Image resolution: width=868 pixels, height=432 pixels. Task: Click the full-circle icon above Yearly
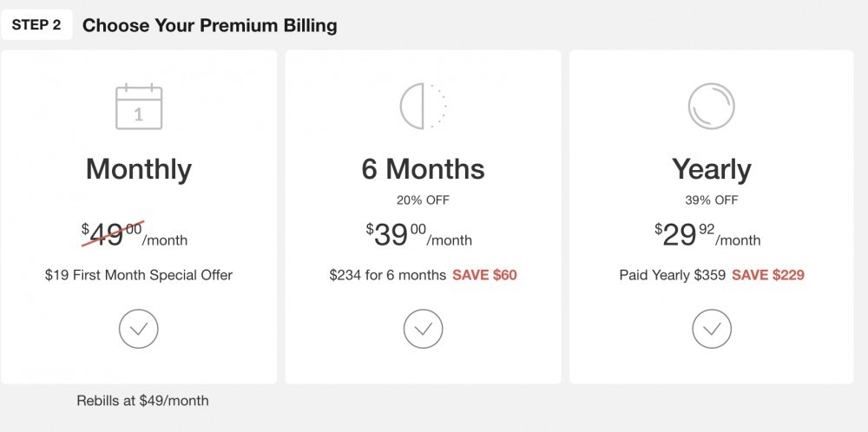point(712,106)
